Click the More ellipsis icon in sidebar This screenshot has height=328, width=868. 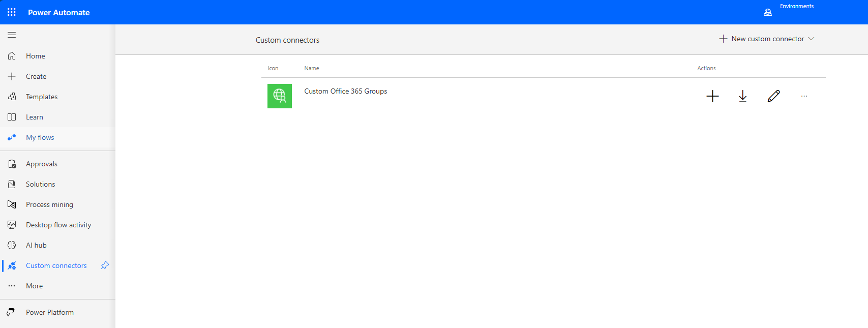coord(12,286)
